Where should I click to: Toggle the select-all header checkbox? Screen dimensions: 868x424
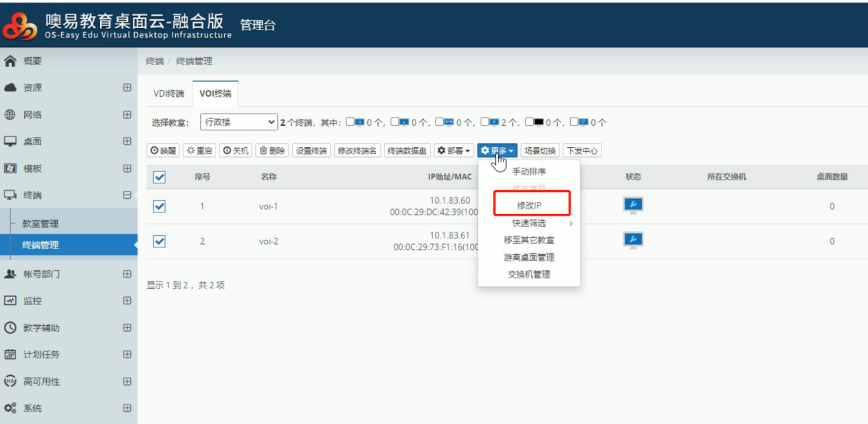(x=159, y=177)
